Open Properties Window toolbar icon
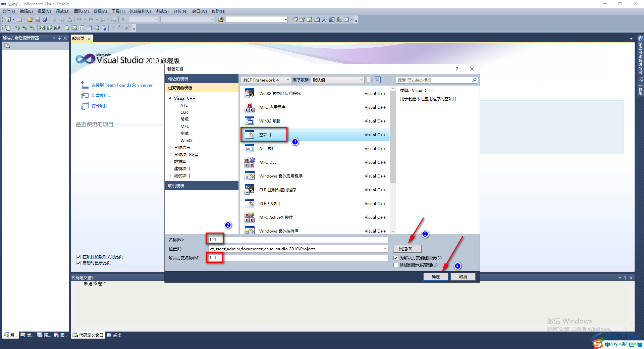Viewport: 644px width, 349px height. [302, 19]
